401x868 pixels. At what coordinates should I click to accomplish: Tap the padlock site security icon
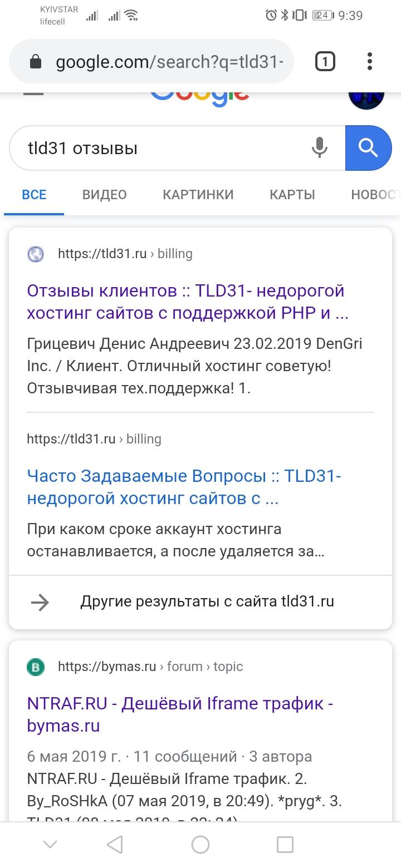pyautogui.click(x=36, y=62)
